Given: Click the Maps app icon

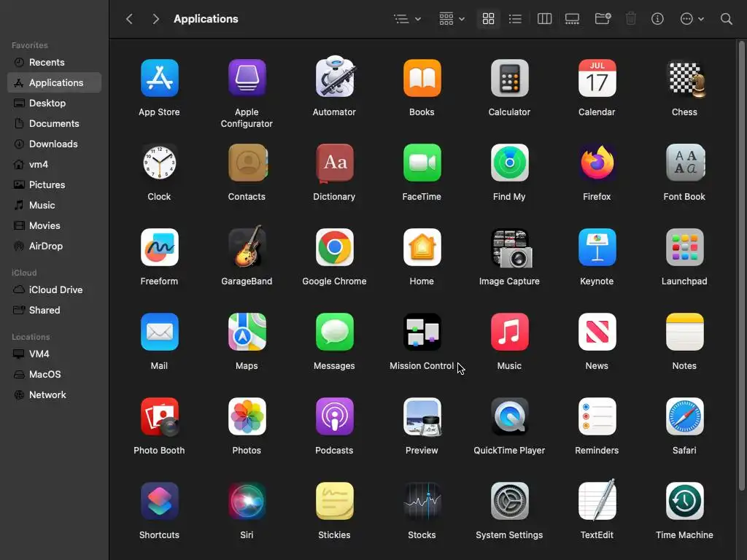Looking at the screenshot, I should tap(247, 332).
